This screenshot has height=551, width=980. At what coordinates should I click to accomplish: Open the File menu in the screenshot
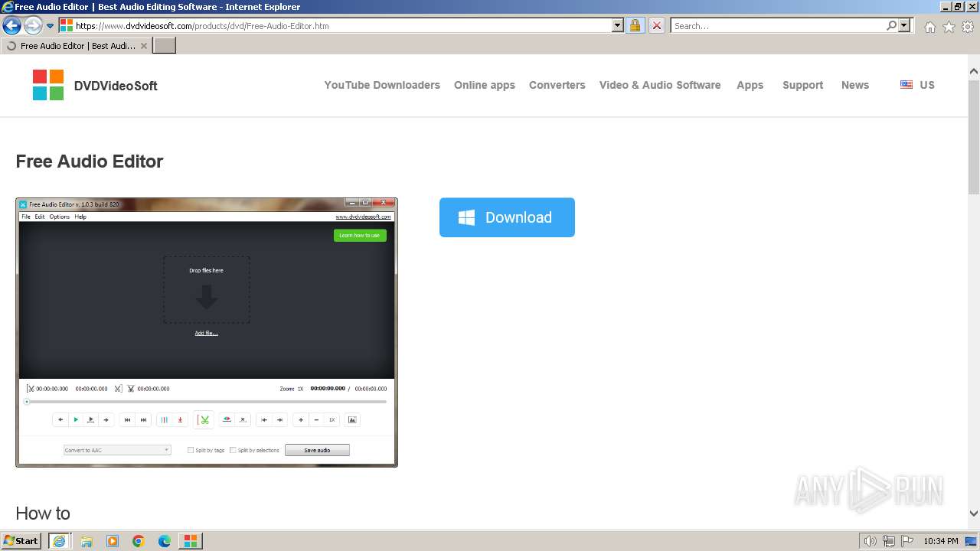[25, 217]
